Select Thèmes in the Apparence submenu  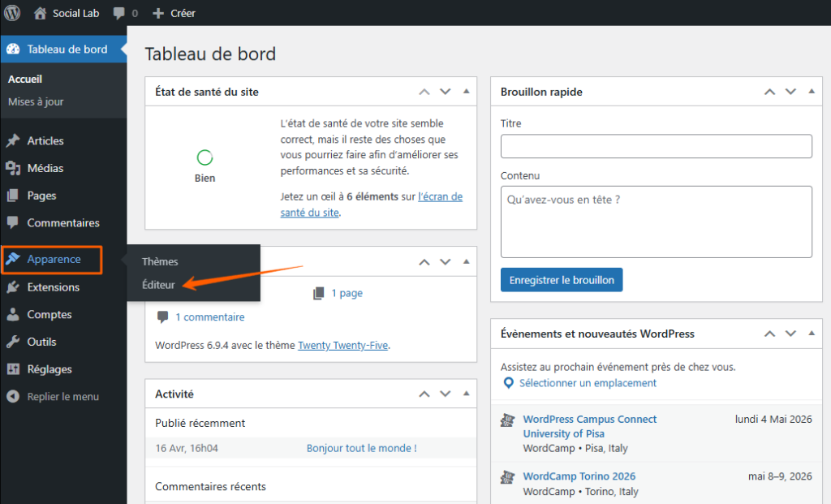tap(160, 261)
